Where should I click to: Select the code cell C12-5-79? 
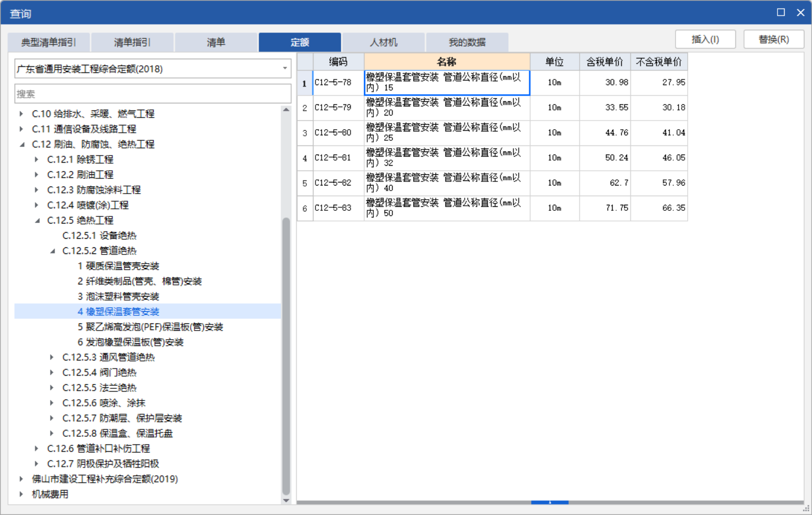[338, 108]
